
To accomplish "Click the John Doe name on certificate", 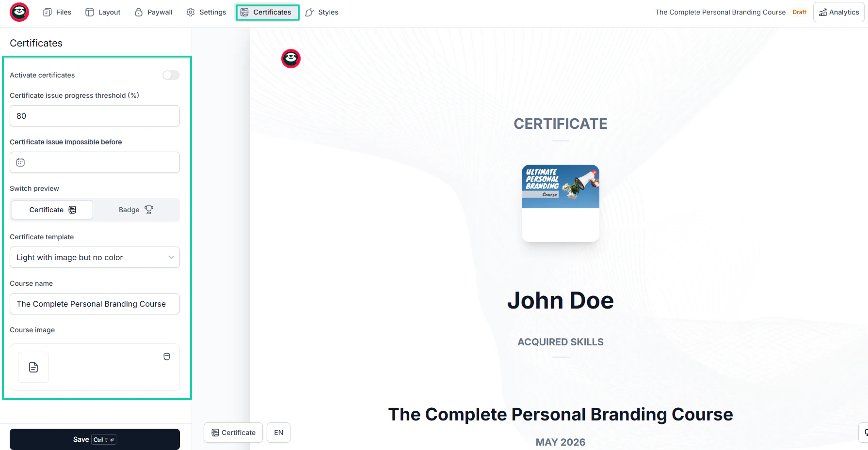I will click(561, 300).
